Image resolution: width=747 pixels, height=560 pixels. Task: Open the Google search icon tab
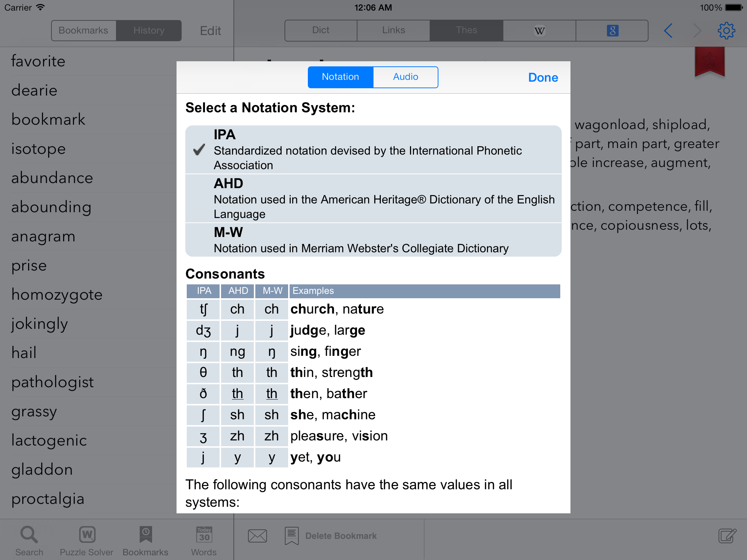(612, 31)
